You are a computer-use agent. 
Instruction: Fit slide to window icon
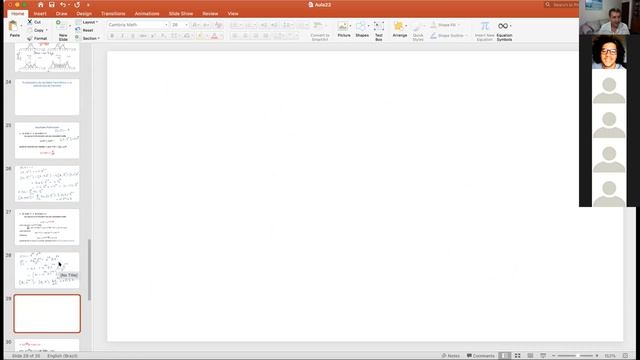point(625,356)
